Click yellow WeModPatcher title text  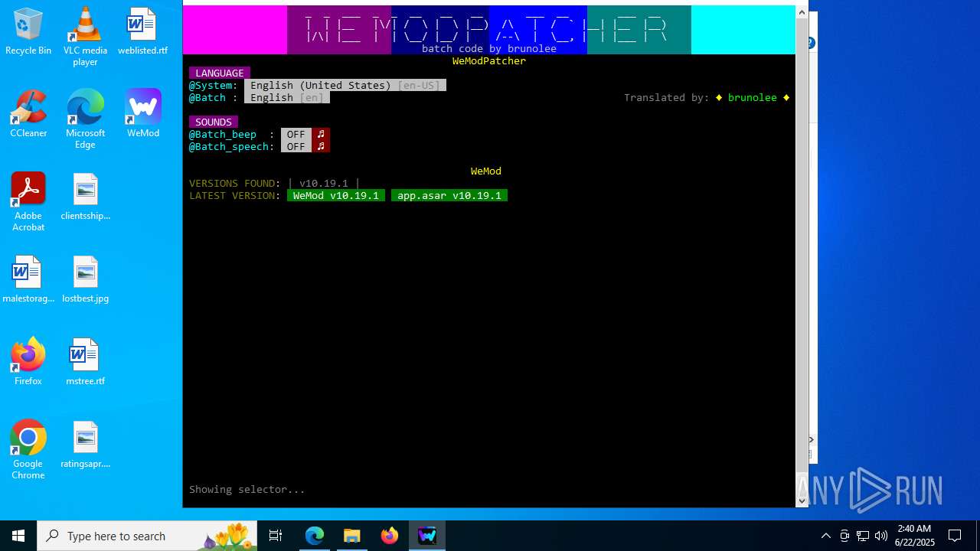pos(489,60)
